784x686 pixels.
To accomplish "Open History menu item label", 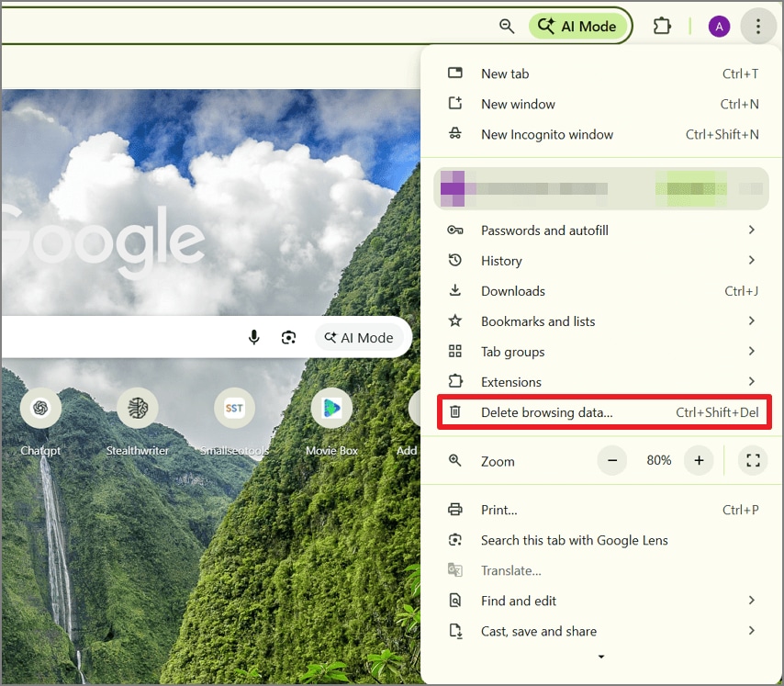I will [501, 261].
